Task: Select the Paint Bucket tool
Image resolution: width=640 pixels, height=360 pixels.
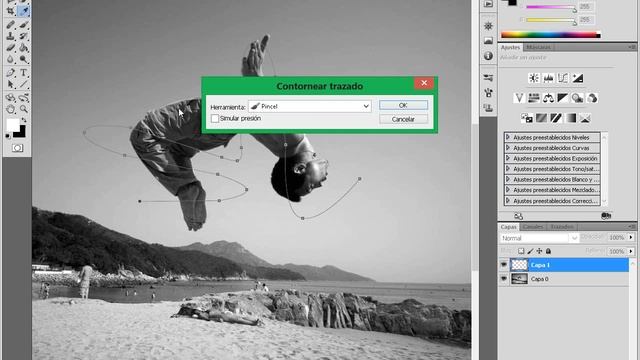Action: pos(24,48)
